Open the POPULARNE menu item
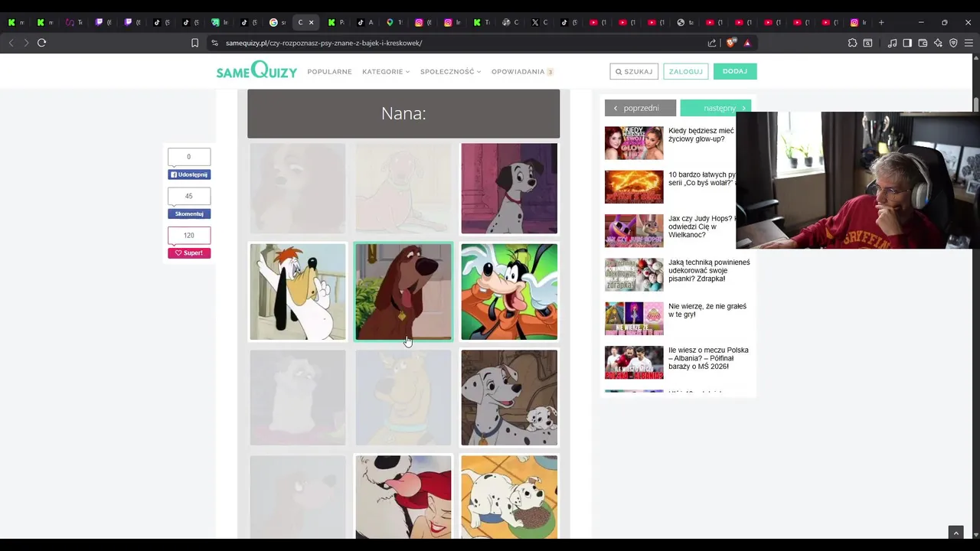The image size is (980, 551). pyautogui.click(x=329, y=72)
